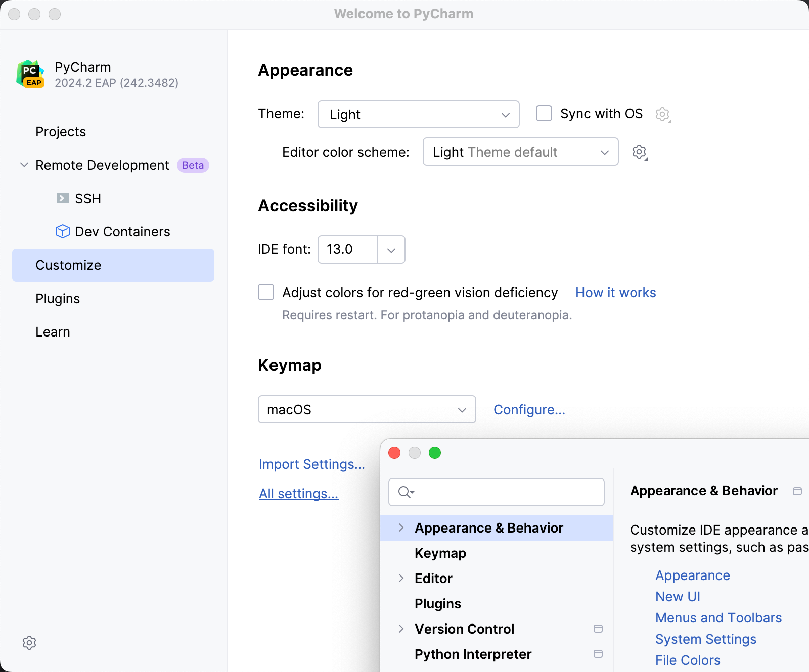Check Adjust colors for red-green vision deficiency
Image resolution: width=809 pixels, height=672 pixels.
point(265,292)
